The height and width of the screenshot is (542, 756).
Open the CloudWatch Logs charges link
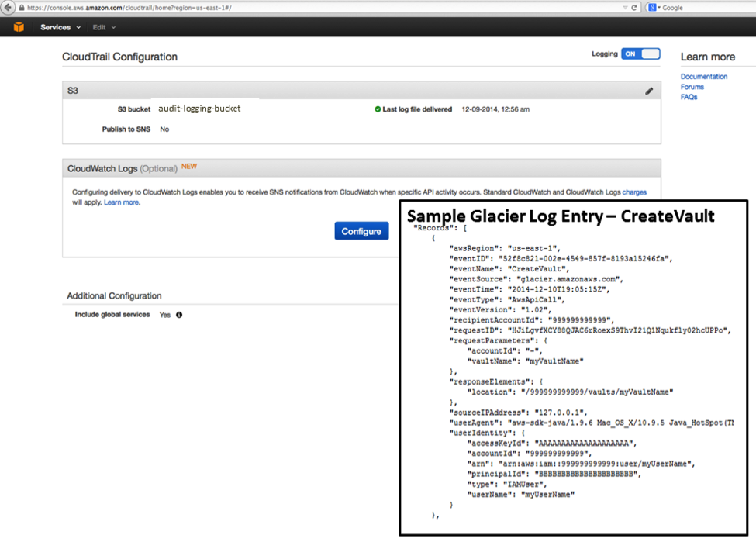(633, 192)
